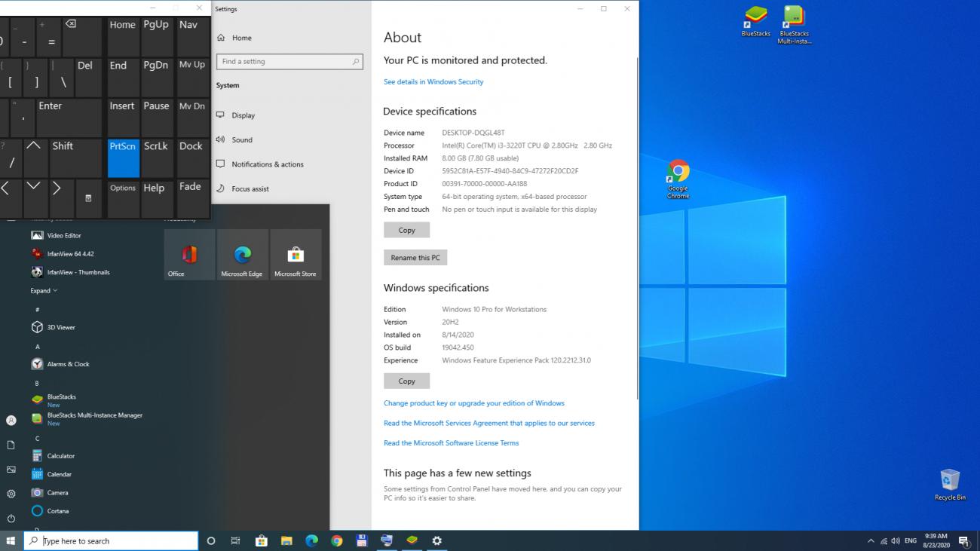Click the floppy disk taskbar icon

pos(362,540)
